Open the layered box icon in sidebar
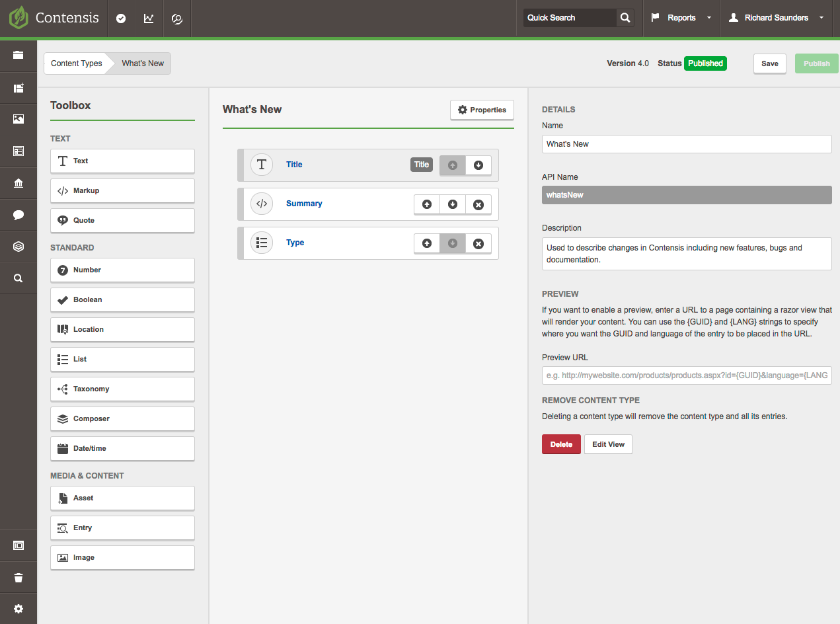The height and width of the screenshot is (624, 840). [19, 247]
